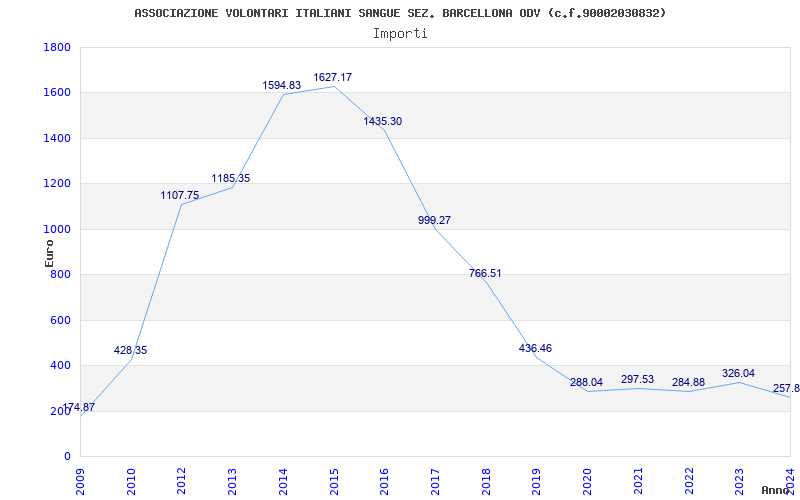Click the x-axis year 2014

pyautogui.click(x=283, y=482)
